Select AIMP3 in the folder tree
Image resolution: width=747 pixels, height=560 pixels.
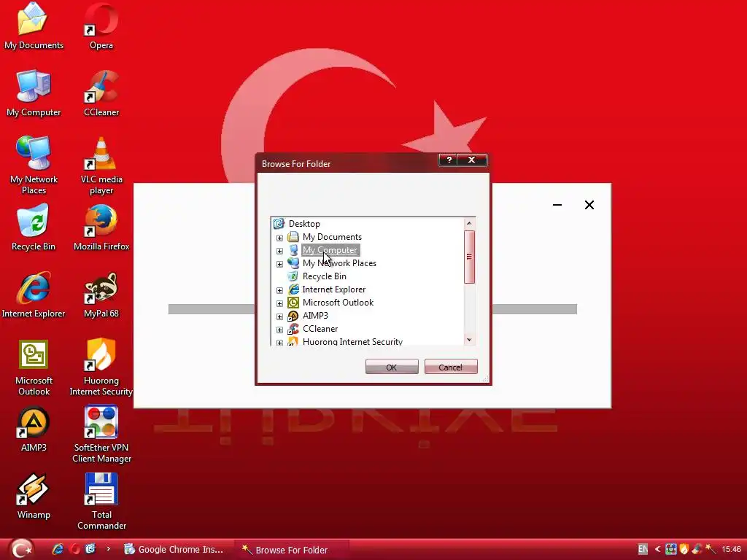point(315,315)
